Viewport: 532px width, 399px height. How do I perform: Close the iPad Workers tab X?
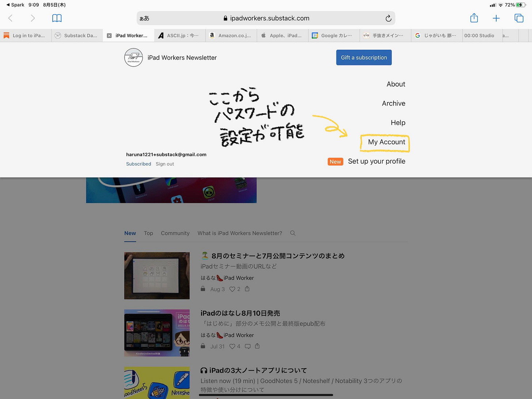pos(109,35)
